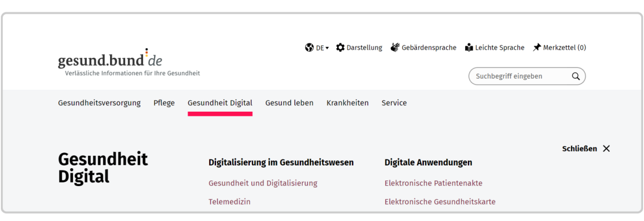Image resolution: width=644 pixels, height=221 pixels.
Task: Collapse the Gesundheit Digital menu
Action: pyautogui.click(x=220, y=103)
